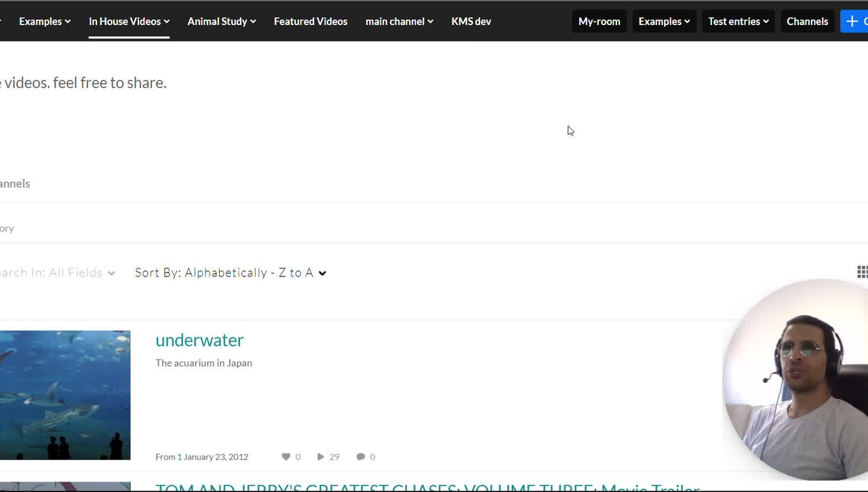The width and height of the screenshot is (868, 492).
Task: Expand the Animal Study menu
Action: pyautogui.click(x=222, y=21)
